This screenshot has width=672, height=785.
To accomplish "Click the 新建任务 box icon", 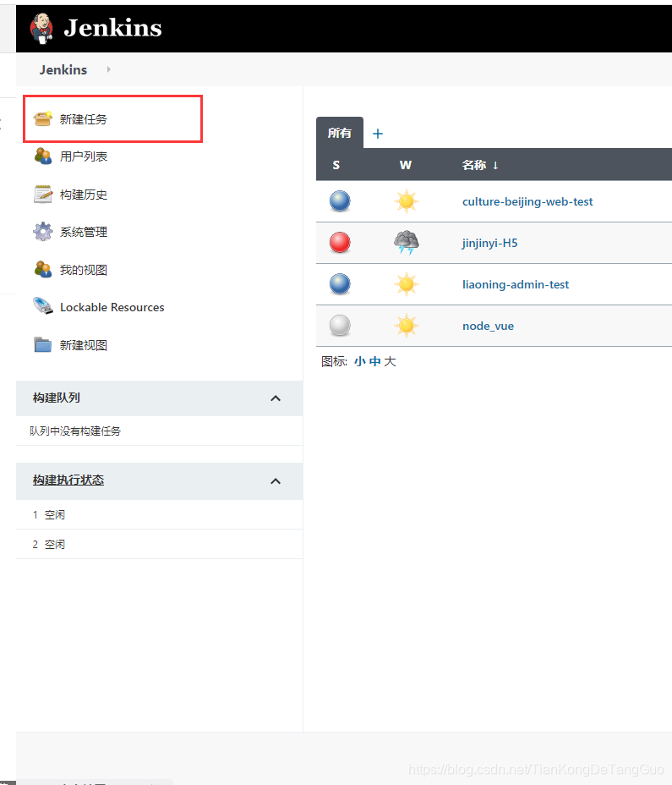I will click(42, 119).
